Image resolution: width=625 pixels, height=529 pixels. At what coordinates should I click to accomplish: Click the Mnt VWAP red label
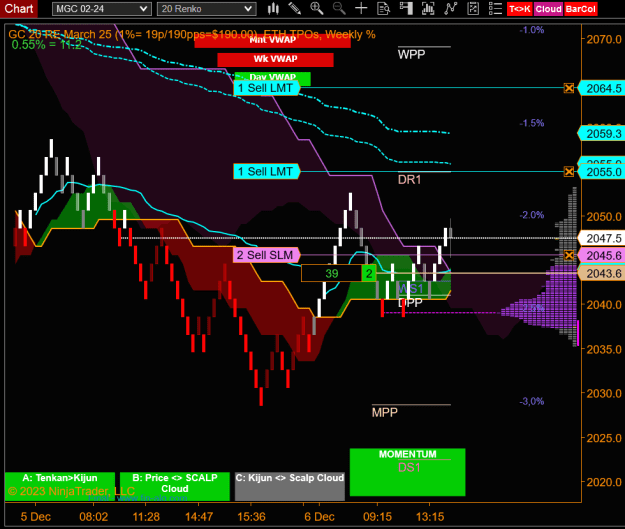pyautogui.click(x=273, y=40)
